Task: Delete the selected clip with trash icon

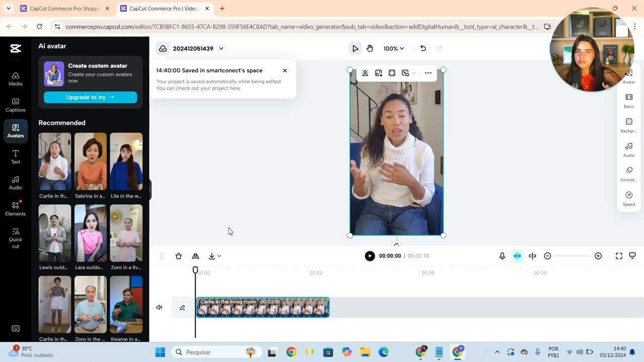Action: [x=179, y=256]
